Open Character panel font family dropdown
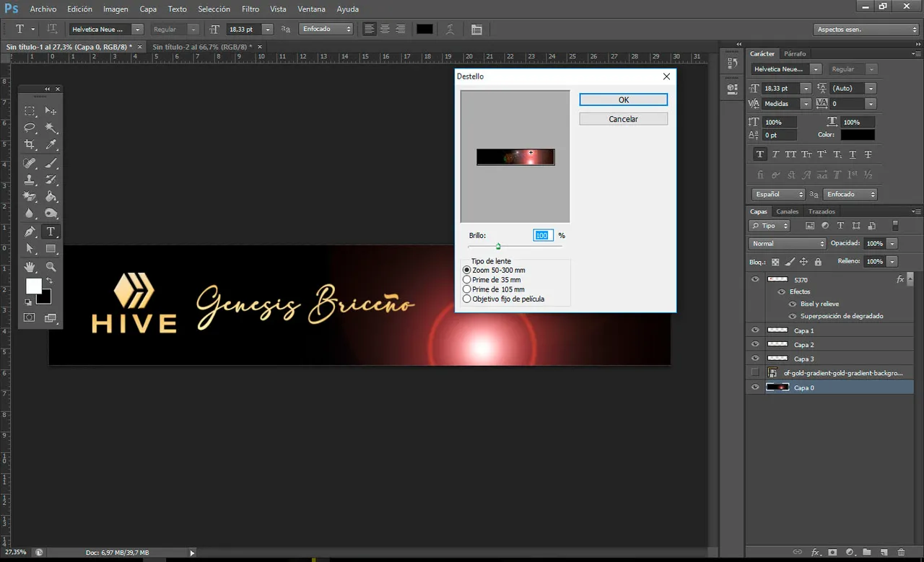The height and width of the screenshot is (562, 924). tap(815, 69)
